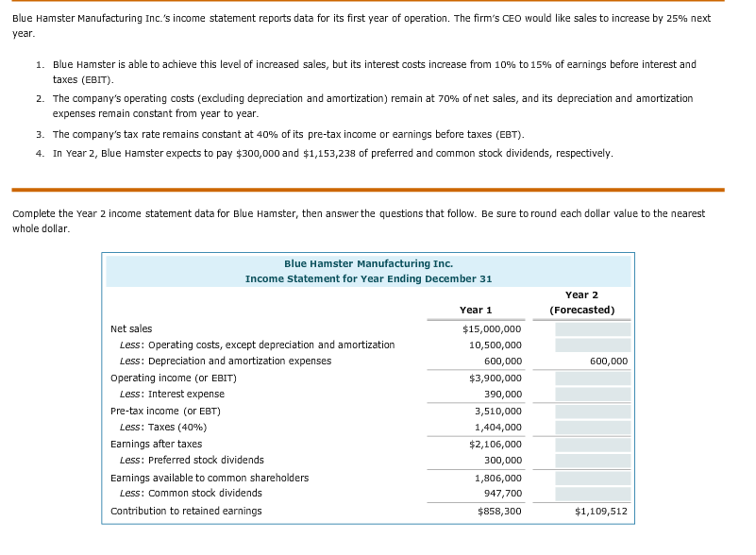Screen dimensions: 756x555
Task: Click the Year 1 column header
Action: click(x=472, y=310)
